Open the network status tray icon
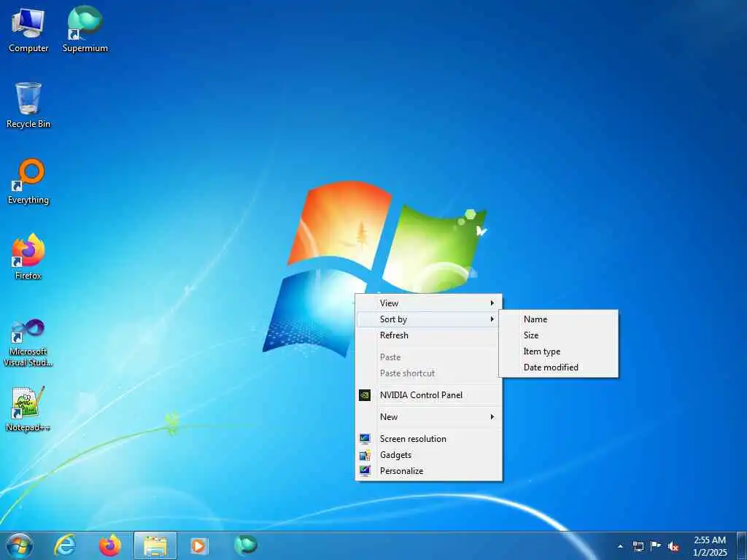 [638, 546]
